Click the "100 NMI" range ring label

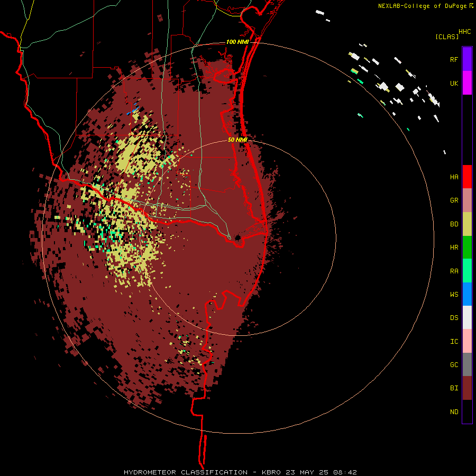coord(237,42)
